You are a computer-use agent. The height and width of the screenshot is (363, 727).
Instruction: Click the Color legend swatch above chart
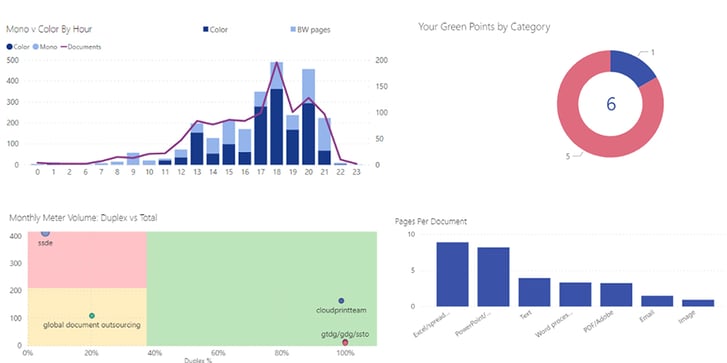tap(205, 30)
